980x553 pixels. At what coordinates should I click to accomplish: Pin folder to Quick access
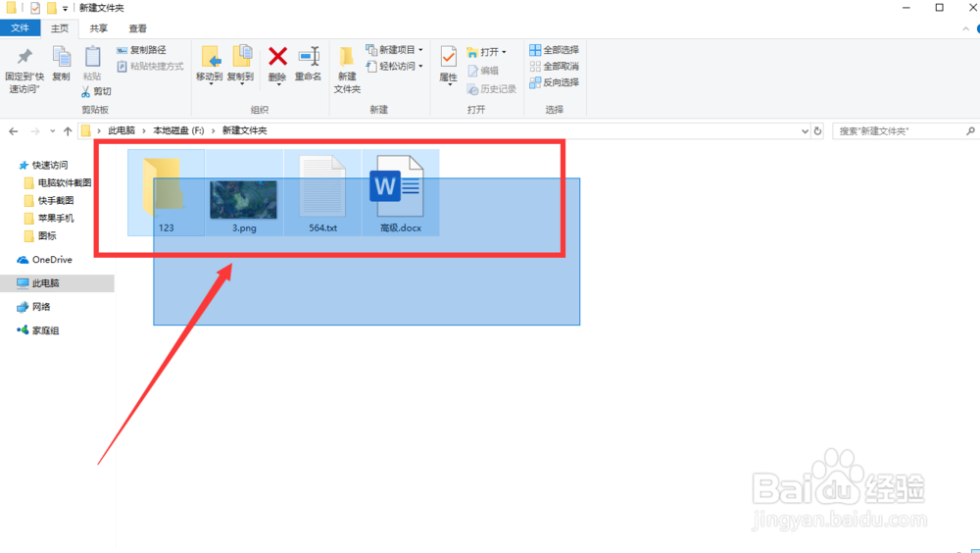(x=24, y=70)
